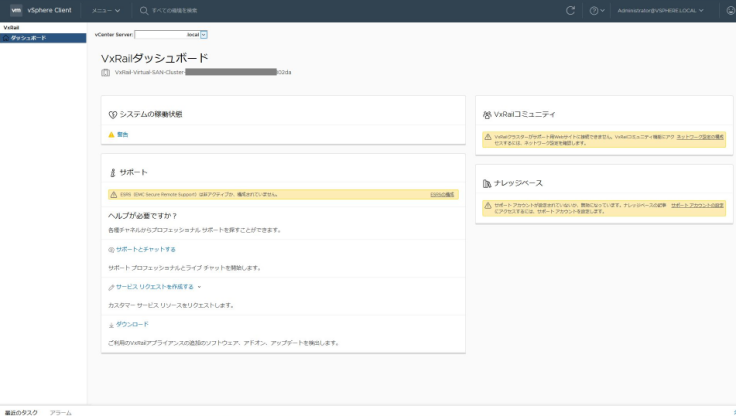
Task: Click the cluster icon beside VxRail-Virtual-SAN-Cluster
Action: pos(106,72)
